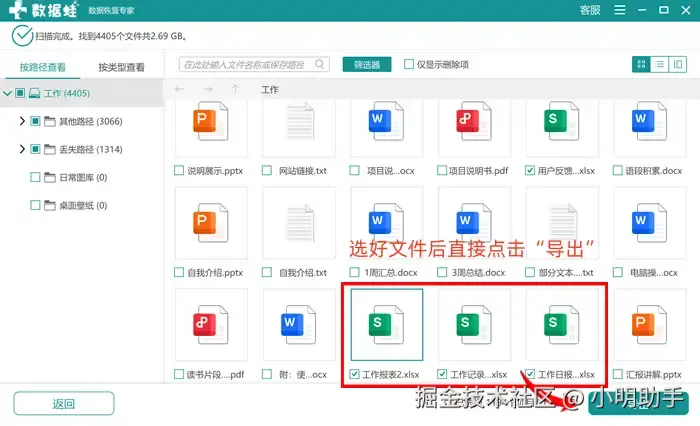Open the 说明展示.pptx file icon
Image resolution: width=700 pixels, height=426 pixels.
(x=211, y=121)
